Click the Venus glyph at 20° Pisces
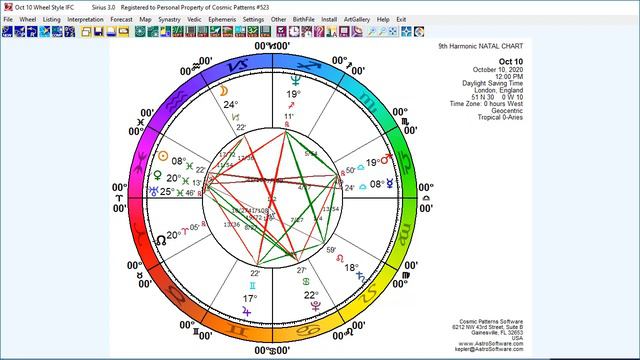This screenshot has height=360, width=640. (x=157, y=176)
